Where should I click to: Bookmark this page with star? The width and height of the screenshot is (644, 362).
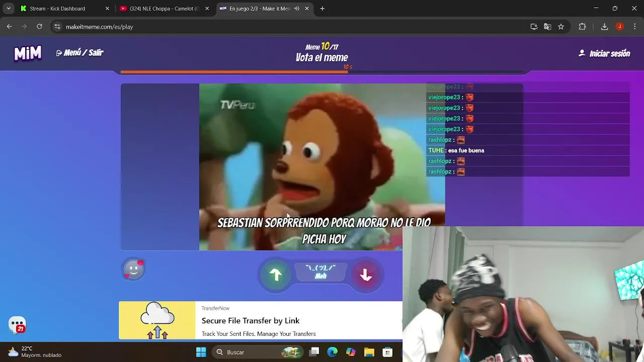(x=561, y=27)
